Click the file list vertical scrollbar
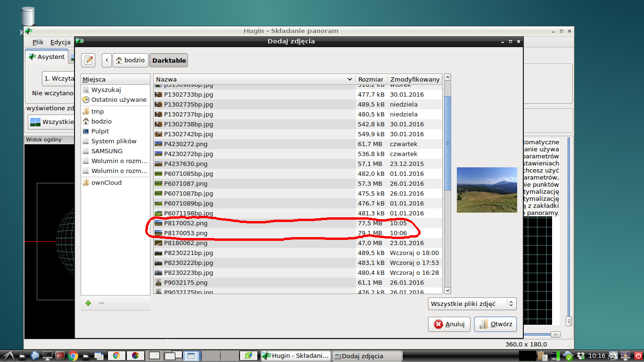This screenshot has width=644, height=362. coord(447,141)
